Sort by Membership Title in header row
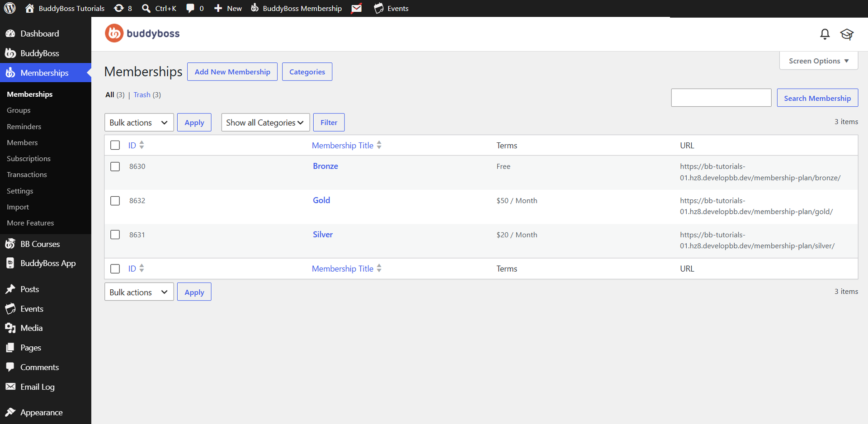868x424 pixels. [x=347, y=145]
